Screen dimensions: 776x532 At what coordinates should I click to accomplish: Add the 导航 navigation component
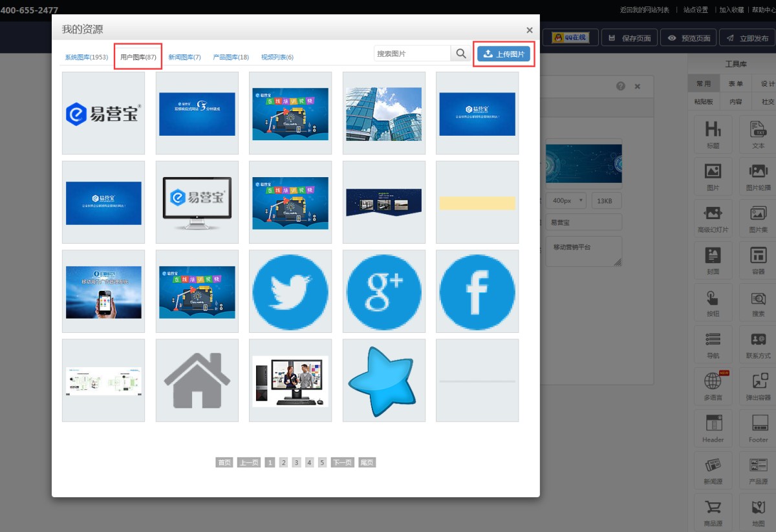713,345
